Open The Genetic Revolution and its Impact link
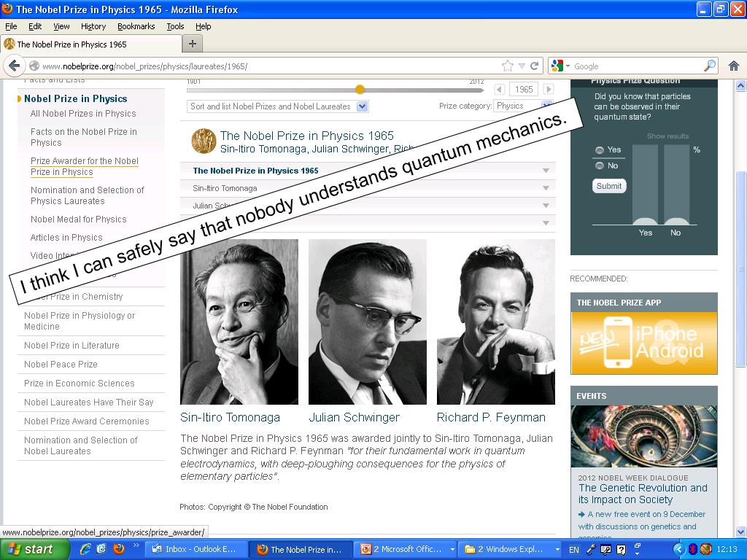 (x=643, y=494)
